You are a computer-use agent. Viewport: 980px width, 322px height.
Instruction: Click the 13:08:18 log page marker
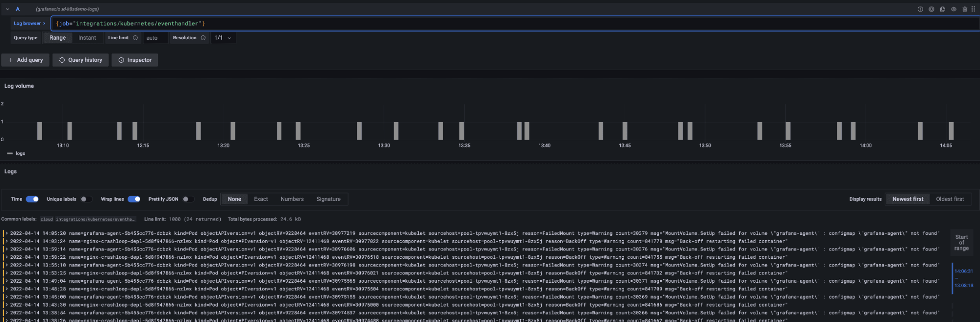pyautogui.click(x=963, y=285)
